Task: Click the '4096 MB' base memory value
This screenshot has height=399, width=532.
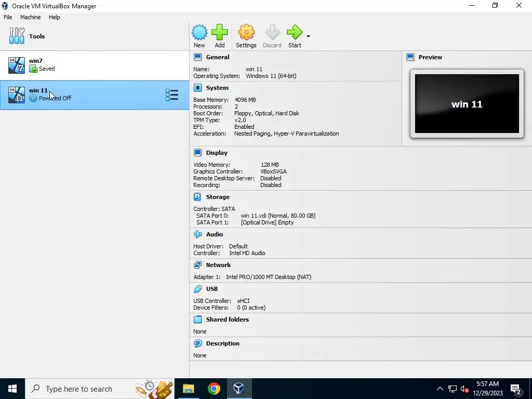Action: 245,100
